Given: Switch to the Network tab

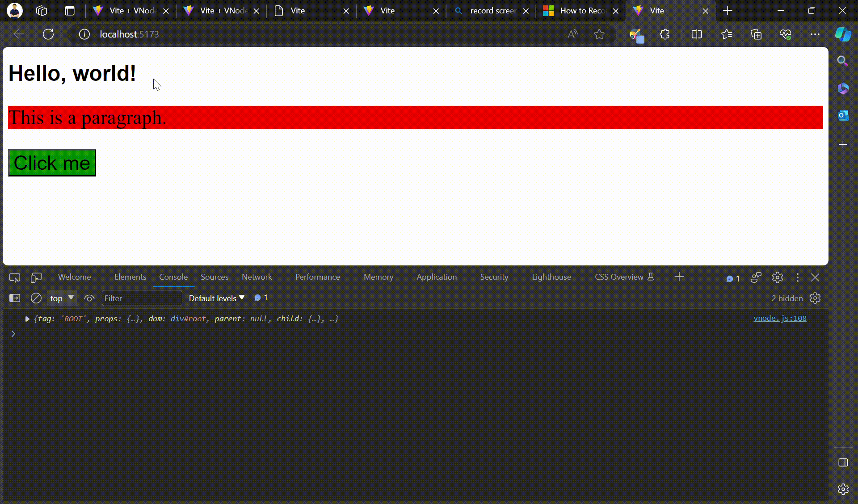Looking at the screenshot, I should [257, 277].
